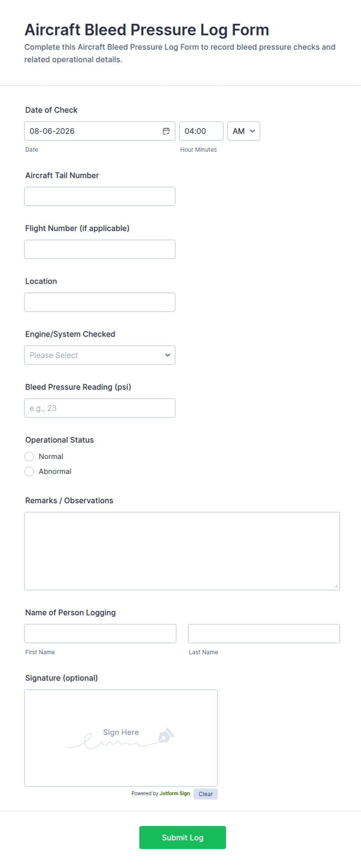Open the AM/PM dropdown
The height and width of the screenshot is (868, 361).
[243, 131]
